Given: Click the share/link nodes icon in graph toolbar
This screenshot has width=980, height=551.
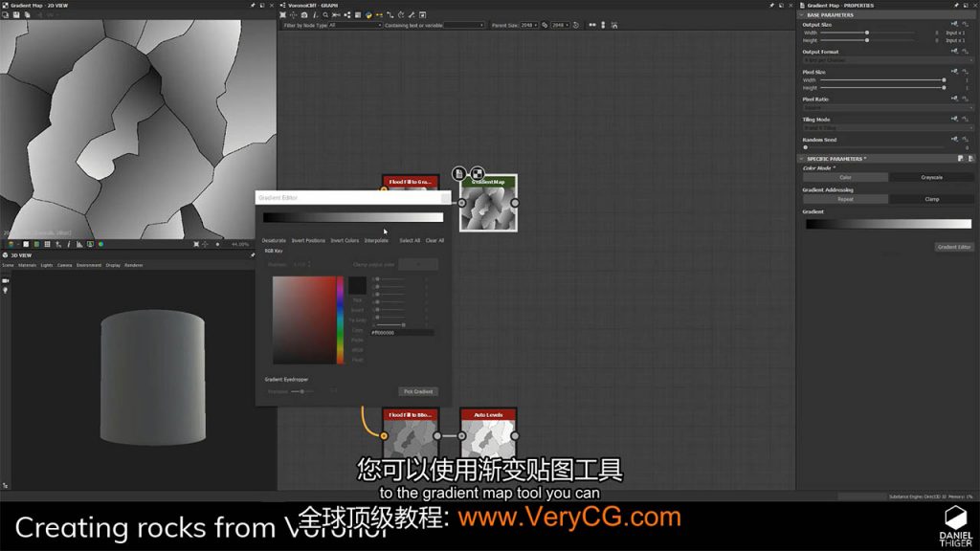Looking at the screenshot, I should point(346,15).
